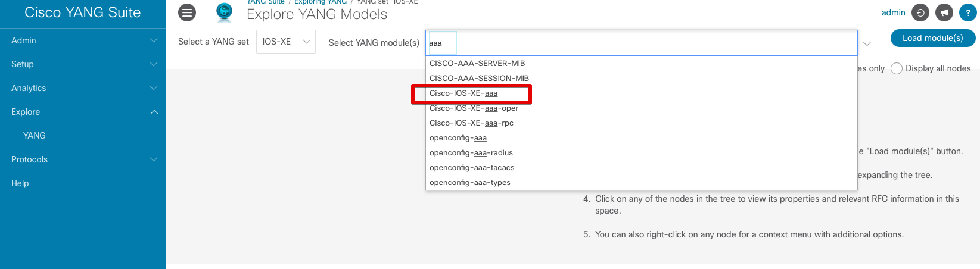Expand the Admin sidebar section

tap(83, 40)
